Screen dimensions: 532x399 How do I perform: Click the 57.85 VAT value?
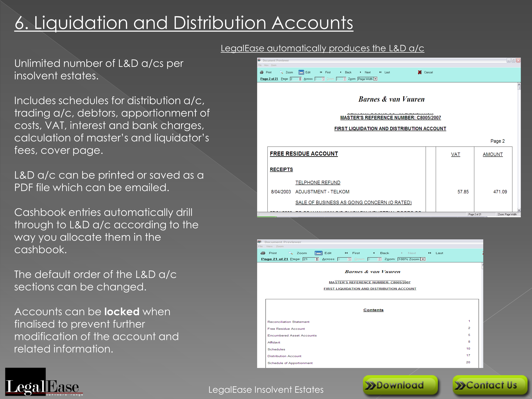(x=463, y=192)
